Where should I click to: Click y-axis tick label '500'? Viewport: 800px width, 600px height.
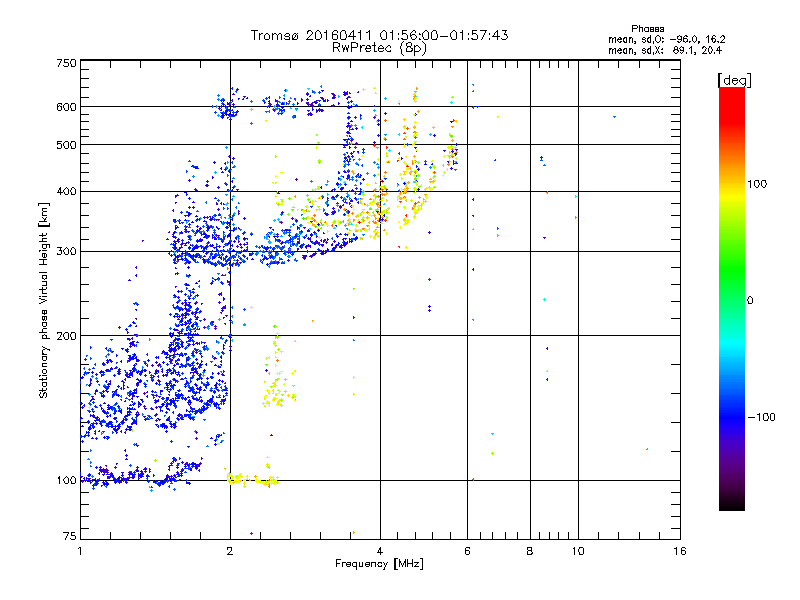(x=66, y=145)
